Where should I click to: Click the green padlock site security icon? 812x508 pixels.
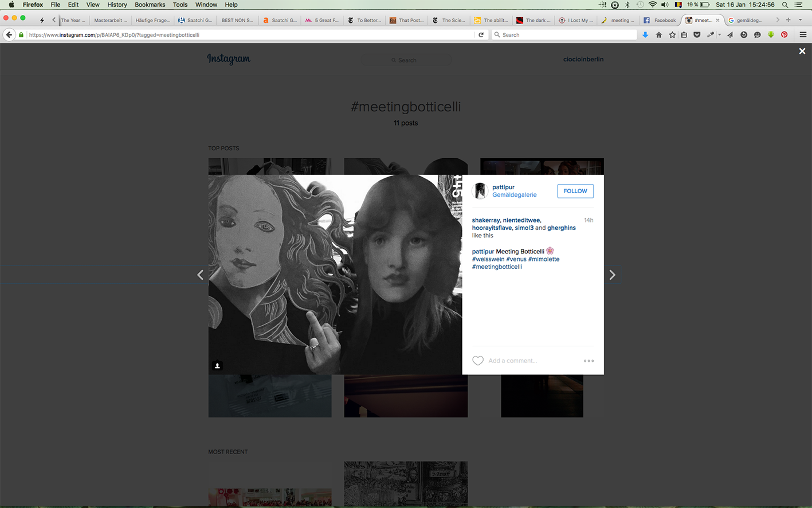coord(22,35)
